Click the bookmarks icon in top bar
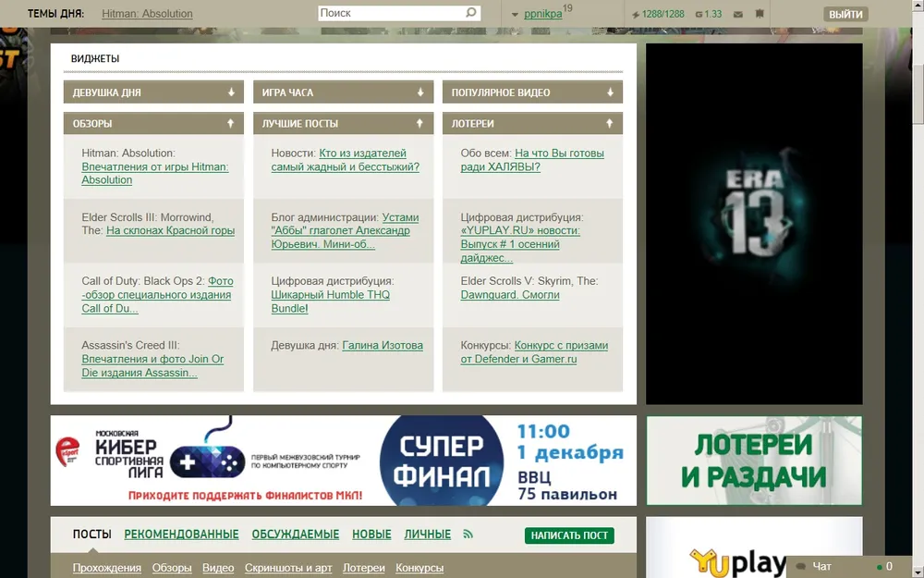The image size is (924, 578). click(759, 15)
